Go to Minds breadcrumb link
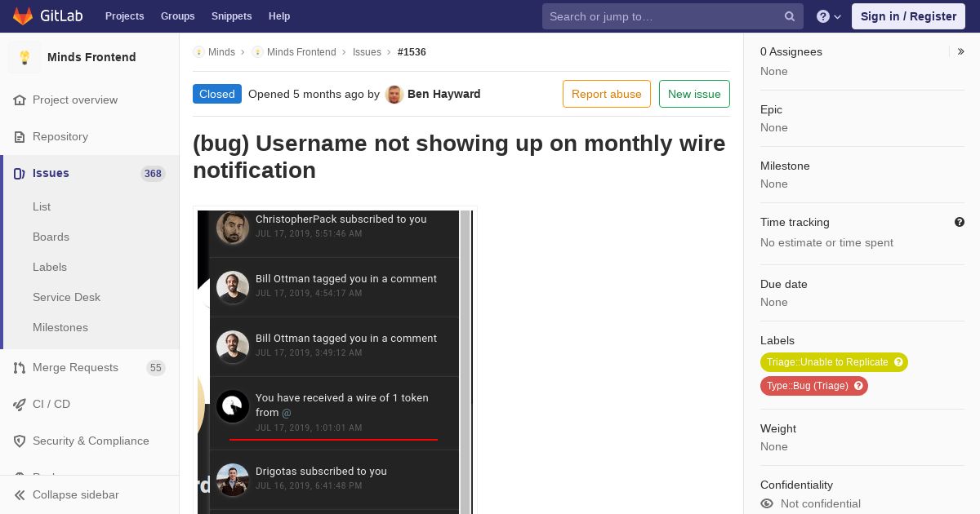 coord(221,52)
